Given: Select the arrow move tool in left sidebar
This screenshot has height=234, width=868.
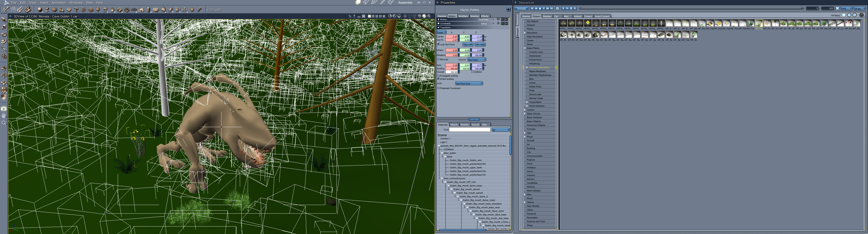Looking at the screenshot, I should click(4, 19).
